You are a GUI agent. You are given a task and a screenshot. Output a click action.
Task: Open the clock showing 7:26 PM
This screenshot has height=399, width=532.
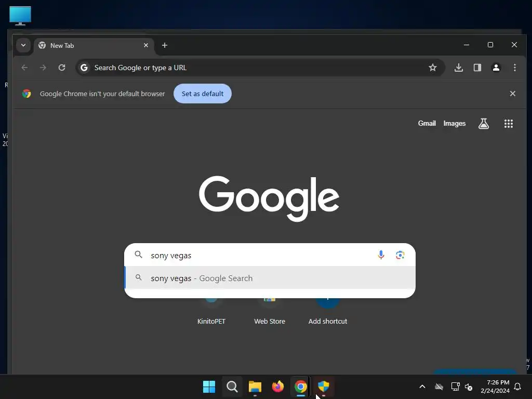tap(495, 387)
